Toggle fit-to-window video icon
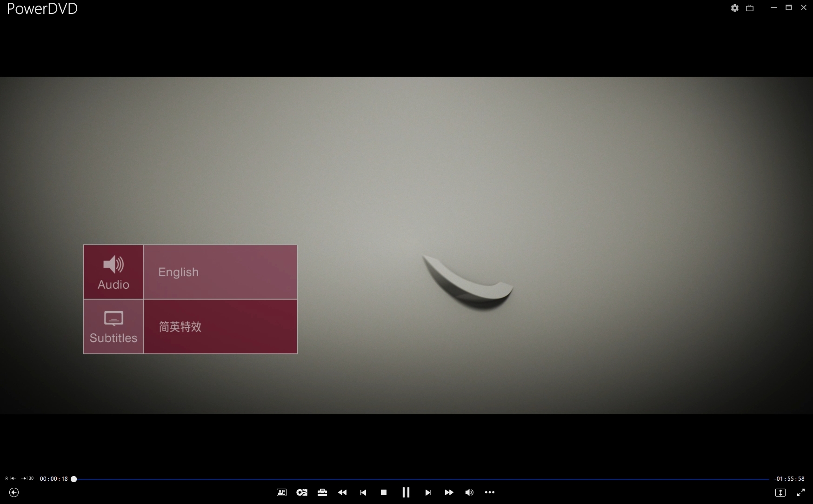The width and height of the screenshot is (813, 504). click(780, 492)
